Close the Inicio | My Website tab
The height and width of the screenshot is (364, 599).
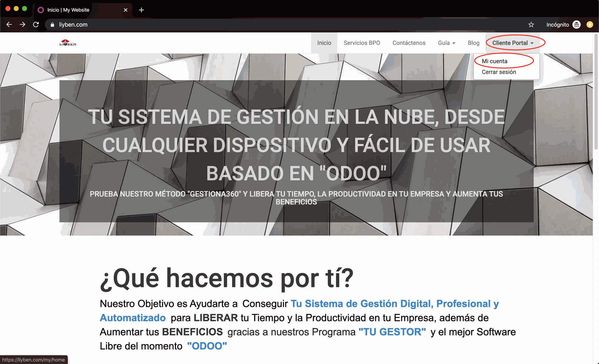tap(125, 10)
